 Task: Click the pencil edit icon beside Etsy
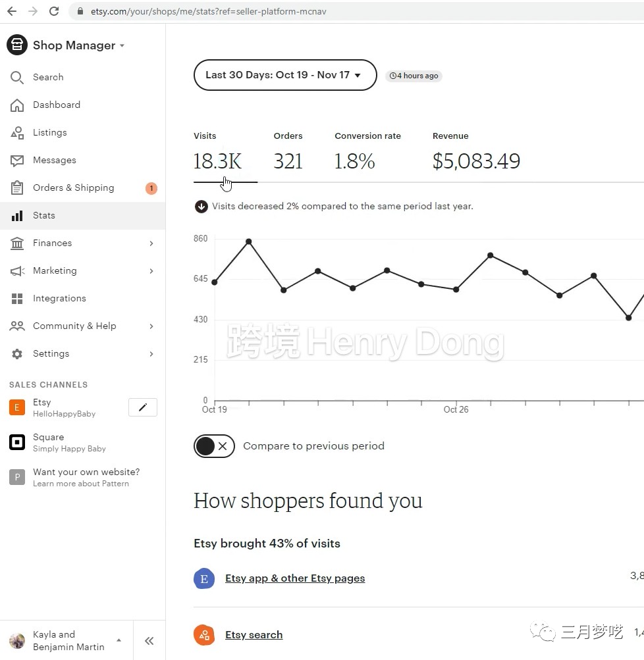[x=142, y=408]
